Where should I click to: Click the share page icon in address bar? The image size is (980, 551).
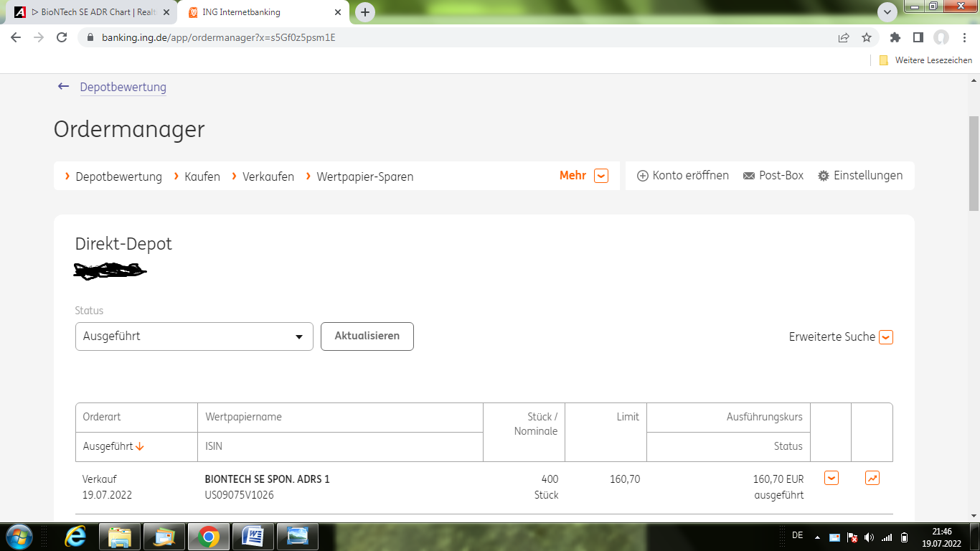[844, 37]
